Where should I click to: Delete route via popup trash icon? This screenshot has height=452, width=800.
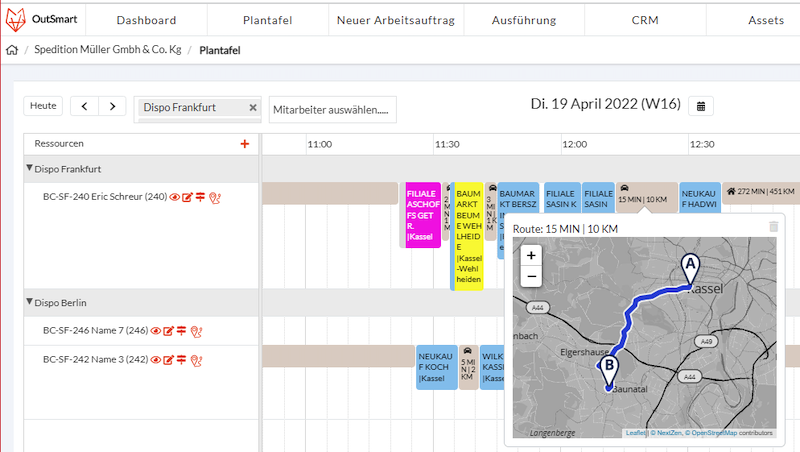pyautogui.click(x=773, y=227)
